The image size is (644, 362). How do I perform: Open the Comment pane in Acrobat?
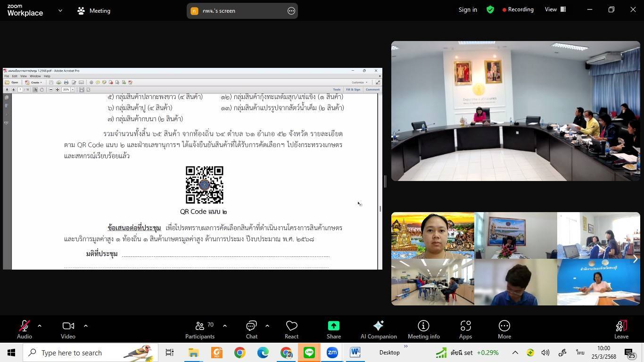pyautogui.click(x=372, y=90)
